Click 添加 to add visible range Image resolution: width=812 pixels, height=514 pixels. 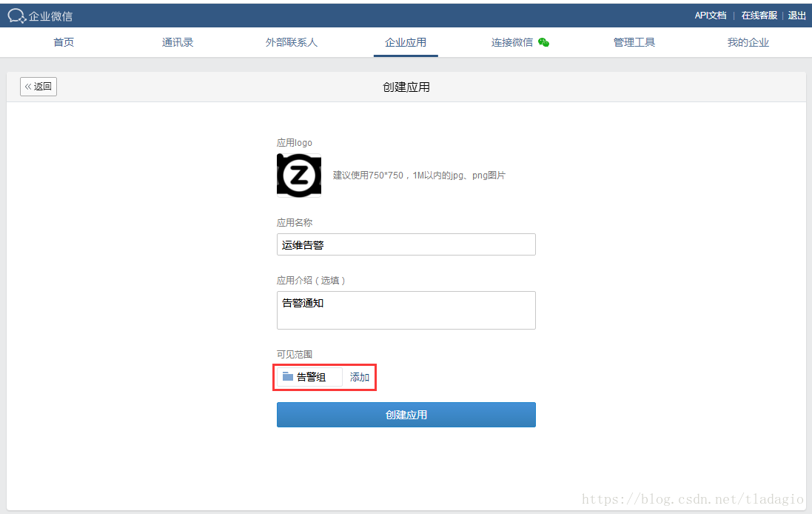point(360,377)
